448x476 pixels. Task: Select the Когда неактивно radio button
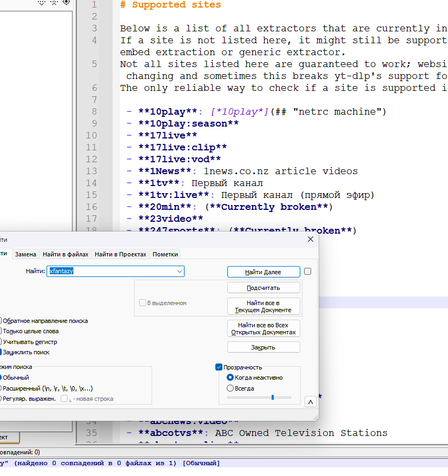230,378
